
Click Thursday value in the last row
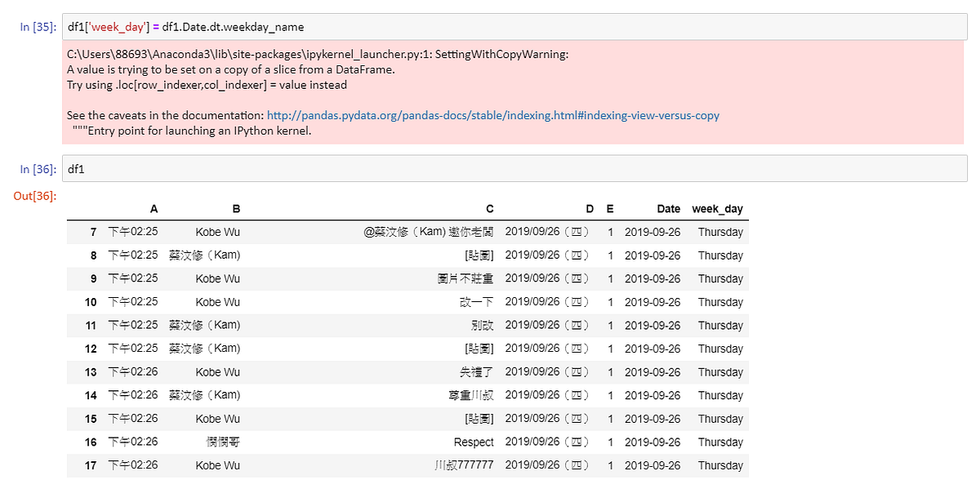coord(719,465)
